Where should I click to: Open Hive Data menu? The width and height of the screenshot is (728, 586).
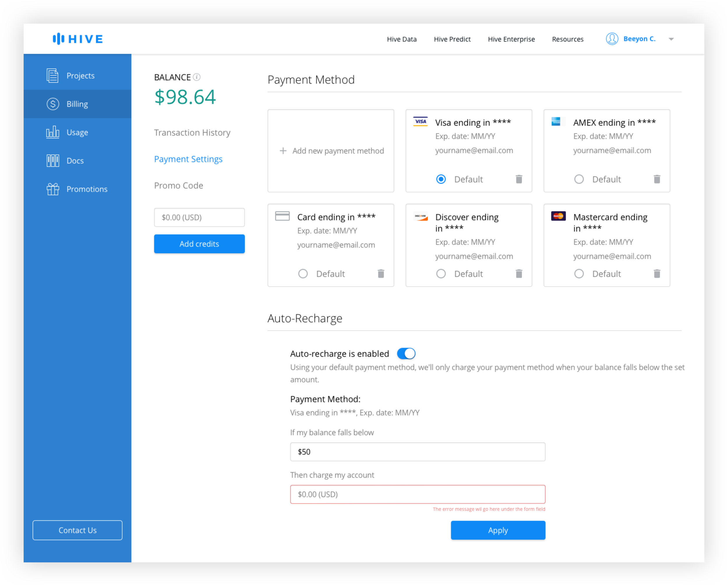(x=402, y=39)
